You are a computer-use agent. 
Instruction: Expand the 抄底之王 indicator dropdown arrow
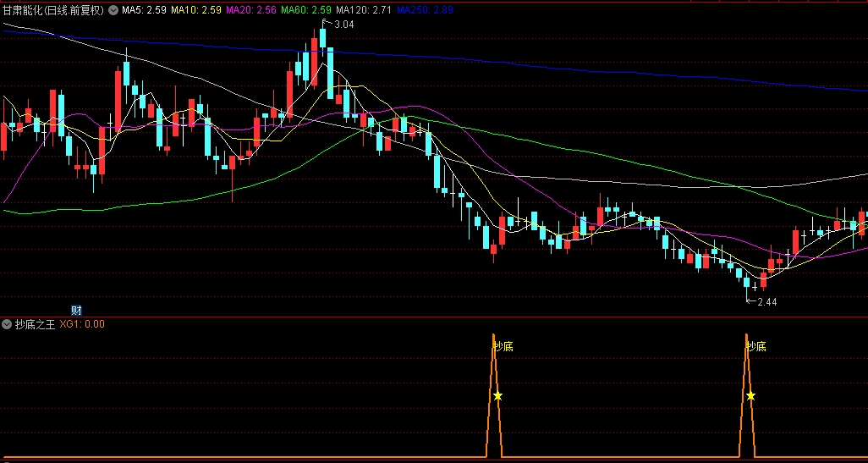7,324
